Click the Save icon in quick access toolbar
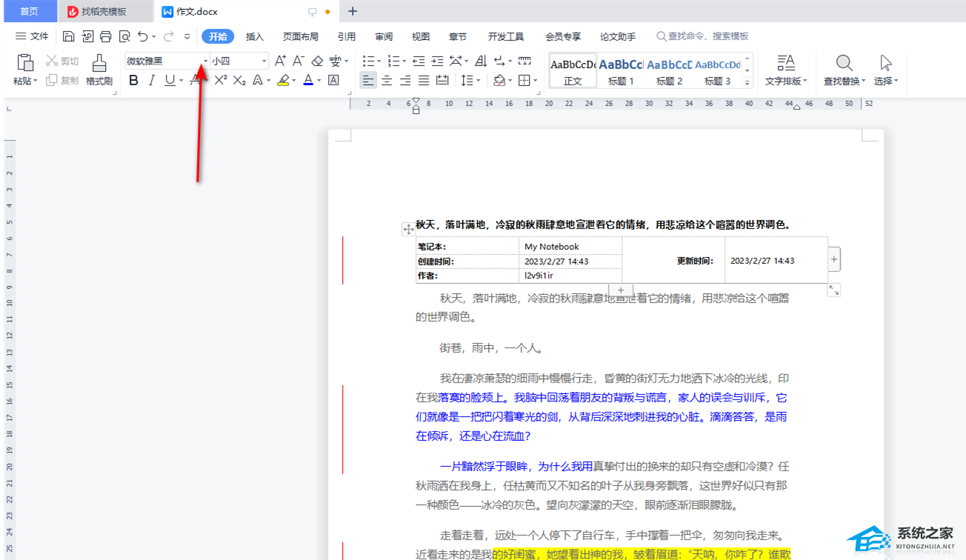Screen dimensions: 966x560 point(69,36)
